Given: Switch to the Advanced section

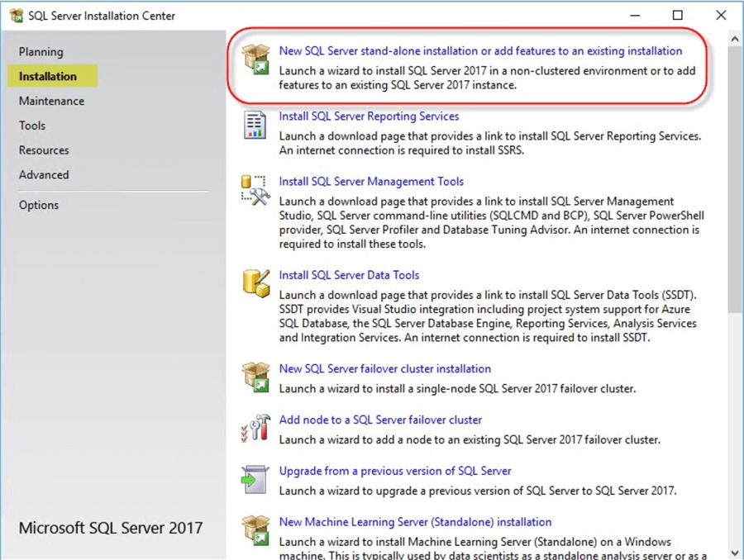Looking at the screenshot, I should [44, 175].
